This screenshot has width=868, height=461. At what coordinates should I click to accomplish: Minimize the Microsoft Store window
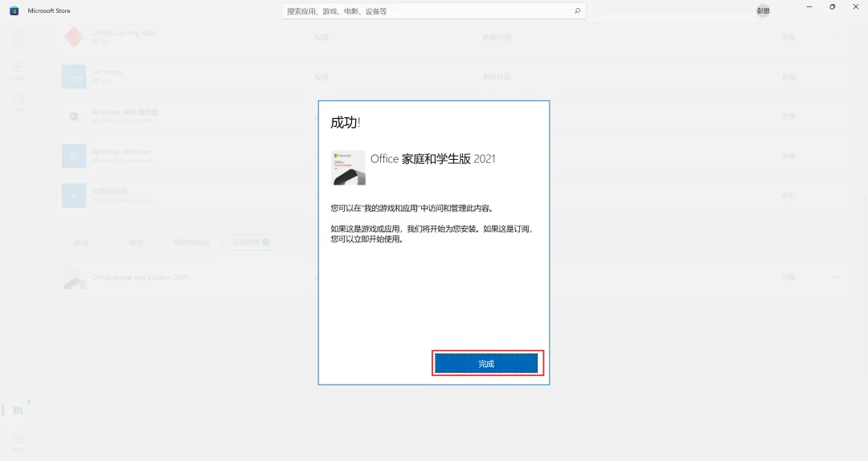click(x=809, y=7)
